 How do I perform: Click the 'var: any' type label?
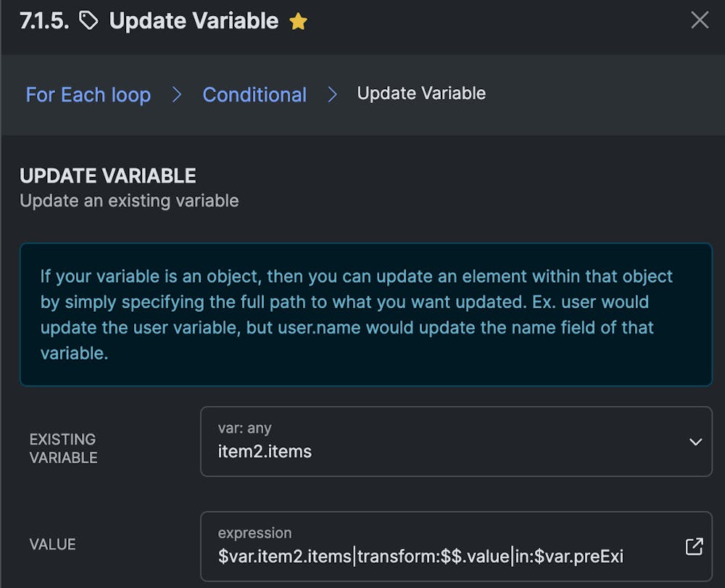point(244,428)
